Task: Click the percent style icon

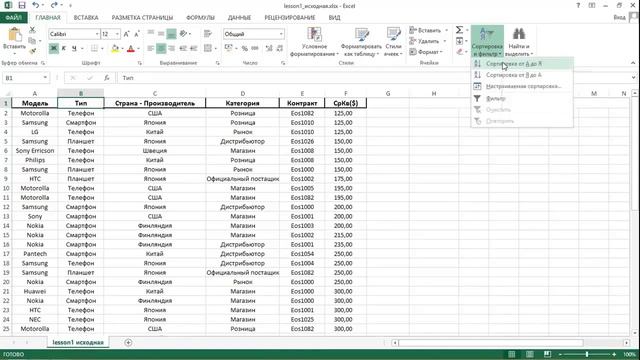Action: [244, 49]
